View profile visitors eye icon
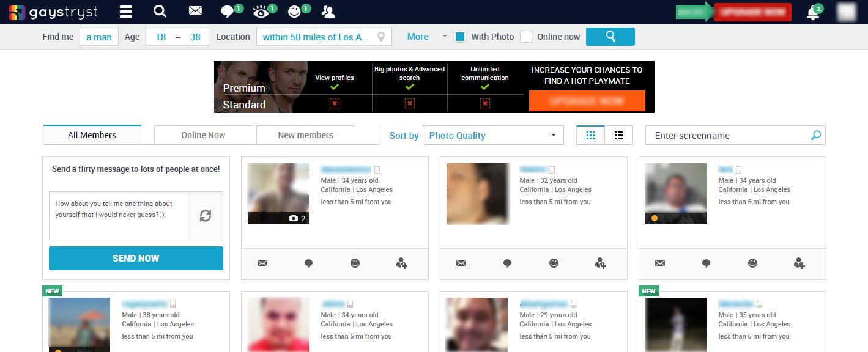 [262, 12]
